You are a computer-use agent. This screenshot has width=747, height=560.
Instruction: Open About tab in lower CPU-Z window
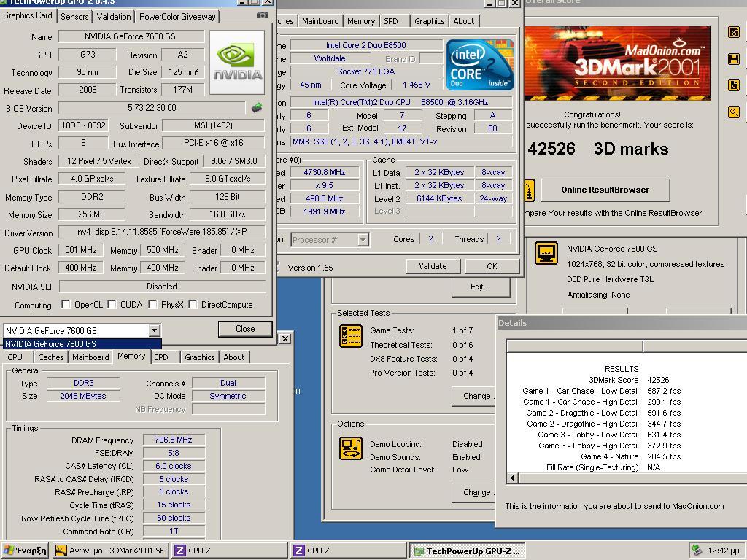point(234,357)
